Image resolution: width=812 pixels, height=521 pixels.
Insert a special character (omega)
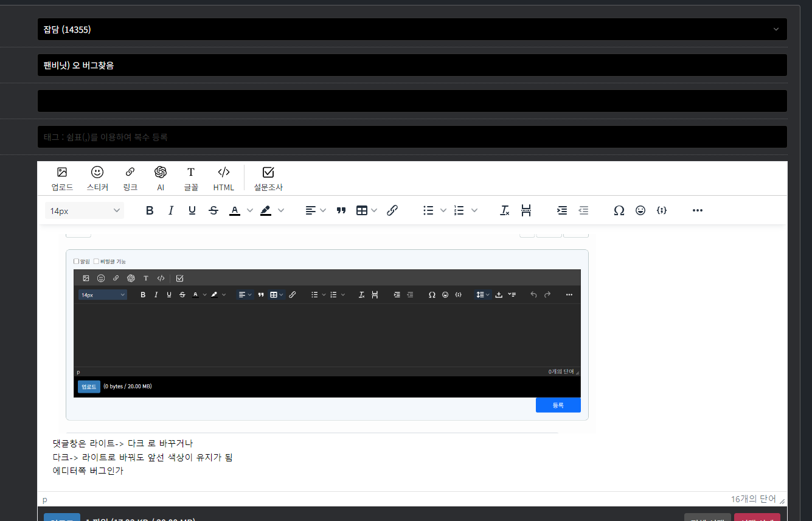click(619, 210)
